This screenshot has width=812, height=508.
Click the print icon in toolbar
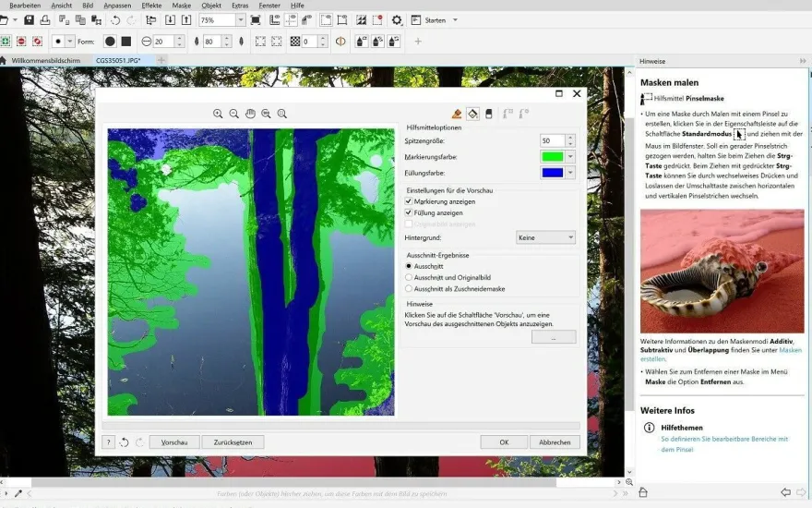click(x=45, y=20)
